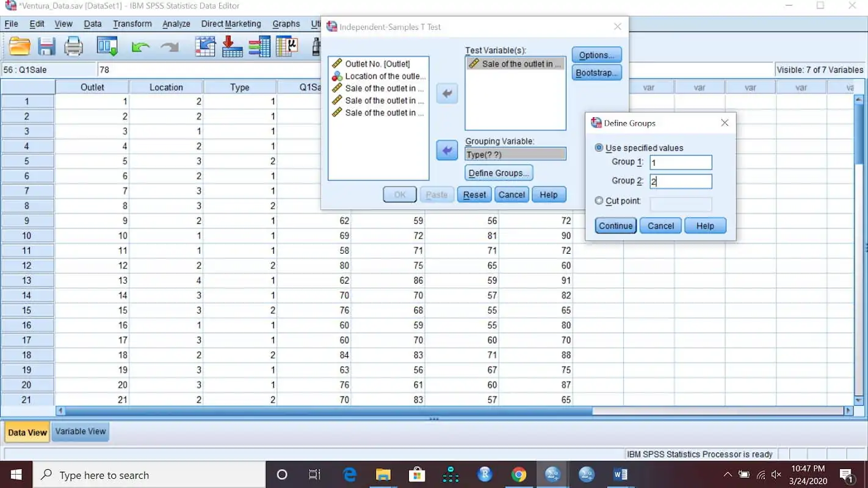Open the notification center icon

pos(847,475)
